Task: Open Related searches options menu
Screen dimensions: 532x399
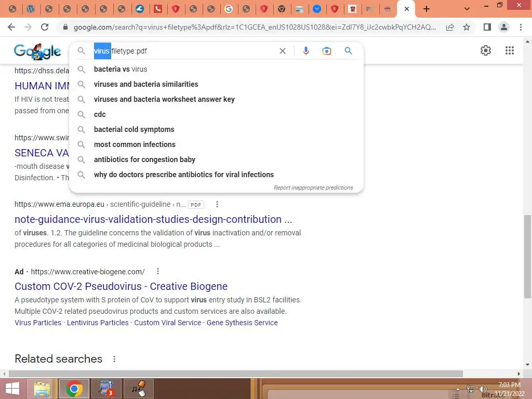Action: coord(114,359)
